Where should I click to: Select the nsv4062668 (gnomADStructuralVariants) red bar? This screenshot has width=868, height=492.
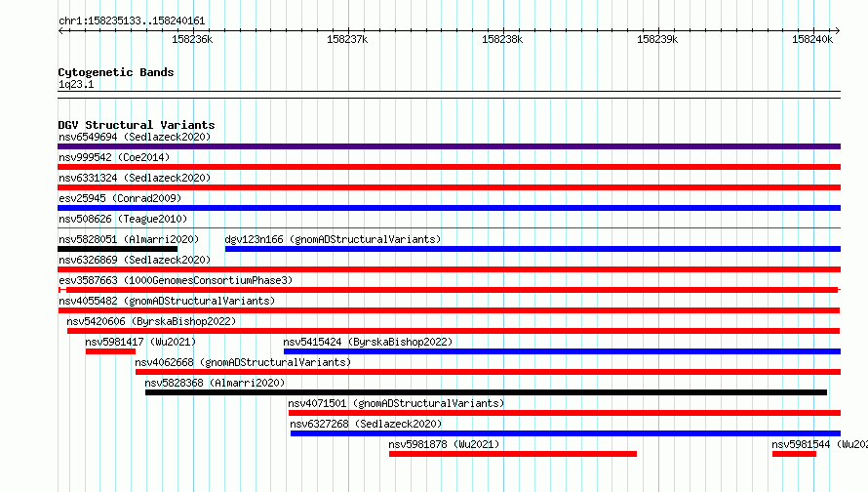pyautogui.click(x=488, y=372)
